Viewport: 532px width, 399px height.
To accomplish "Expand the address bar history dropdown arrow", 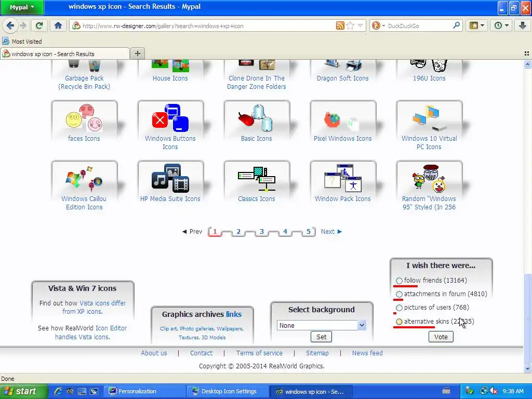I will [361, 26].
